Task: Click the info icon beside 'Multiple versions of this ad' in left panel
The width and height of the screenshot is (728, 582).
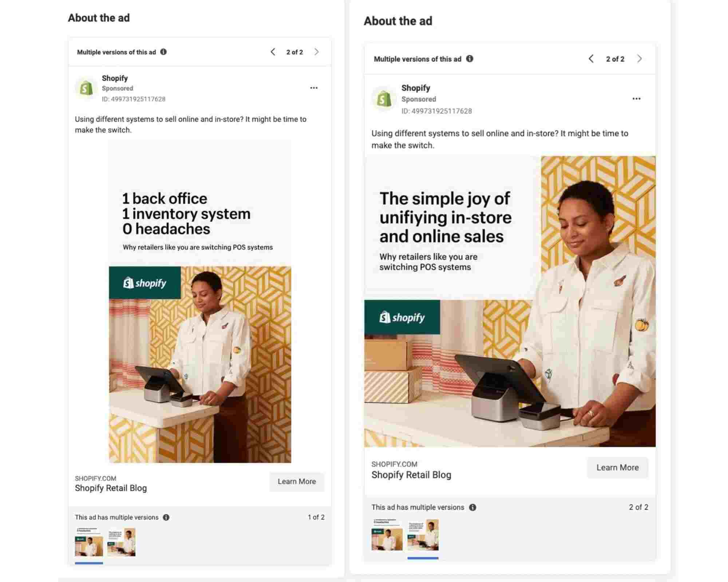Action: [x=163, y=52]
